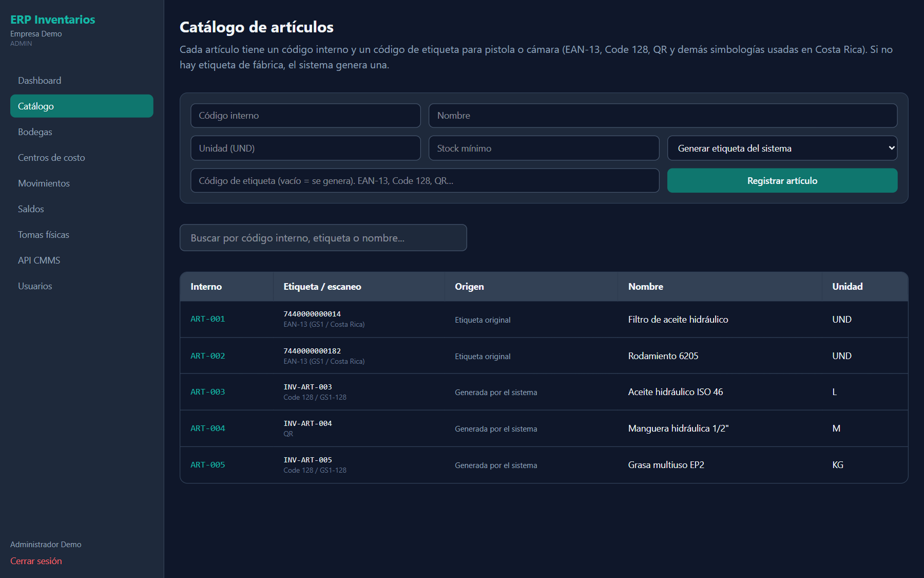Click the ERP Inventarios logo title

click(52, 20)
